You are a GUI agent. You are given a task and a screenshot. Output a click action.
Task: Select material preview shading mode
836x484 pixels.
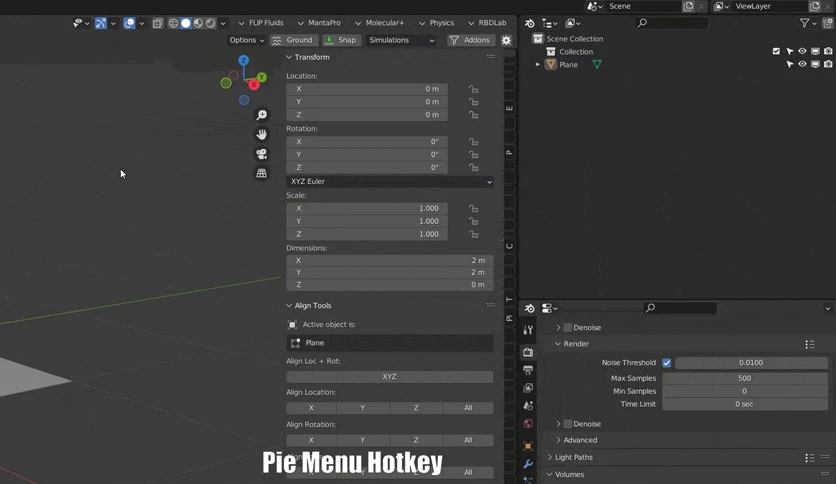[x=198, y=23]
